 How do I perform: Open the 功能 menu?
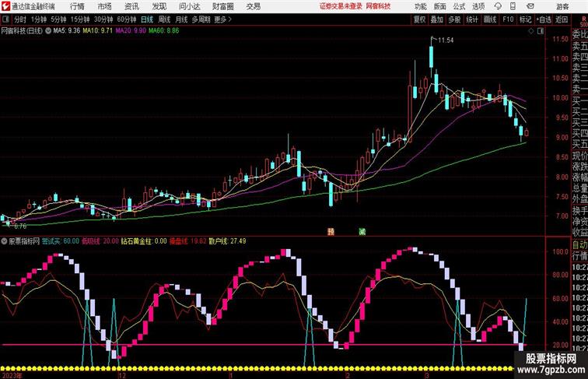tap(420, 6)
